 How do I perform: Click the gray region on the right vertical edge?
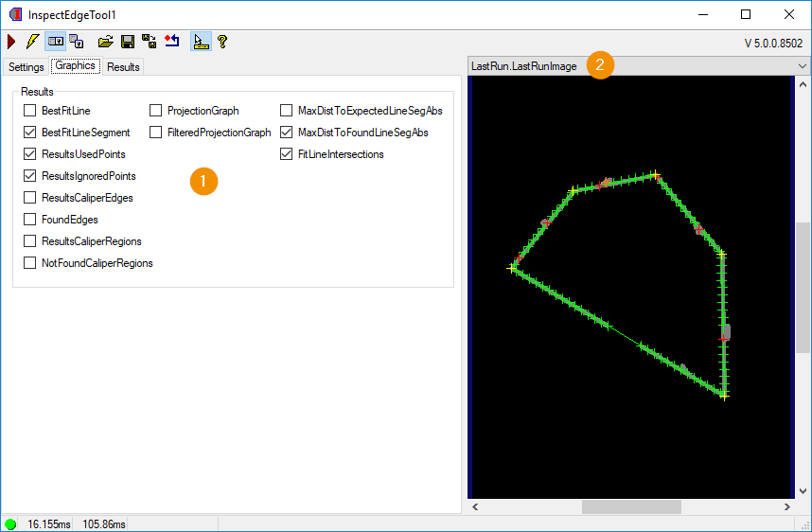tap(727, 331)
